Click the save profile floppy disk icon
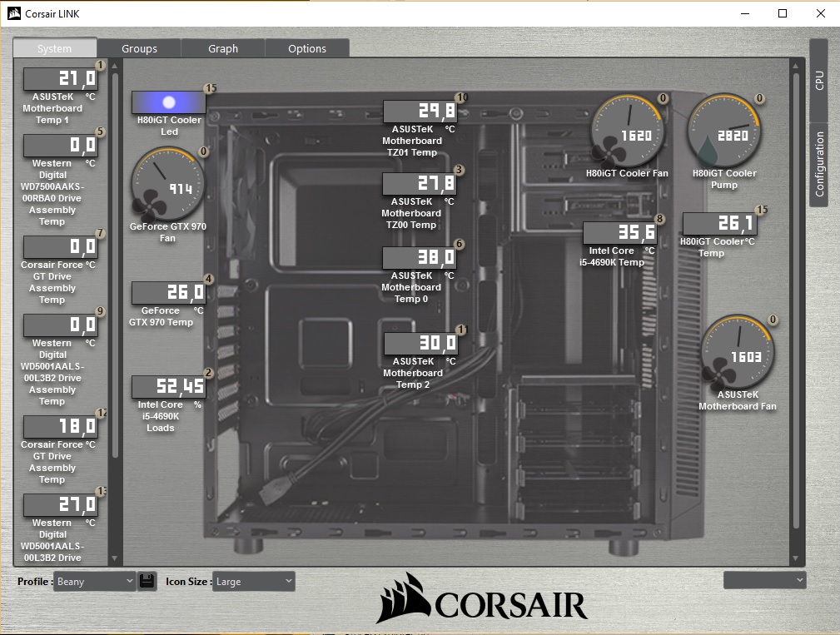This screenshot has width=840, height=635. [x=147, y=581]
